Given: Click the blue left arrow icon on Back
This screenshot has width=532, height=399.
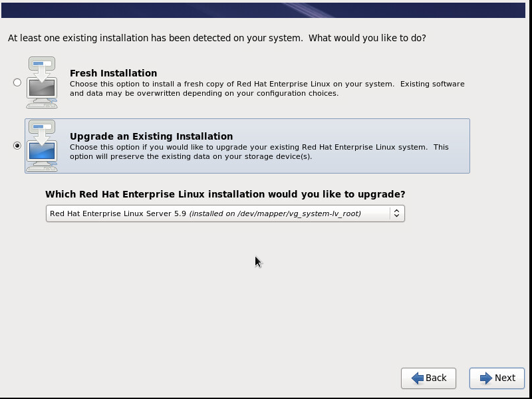Looking at the screenshot, I should (418, 378).
